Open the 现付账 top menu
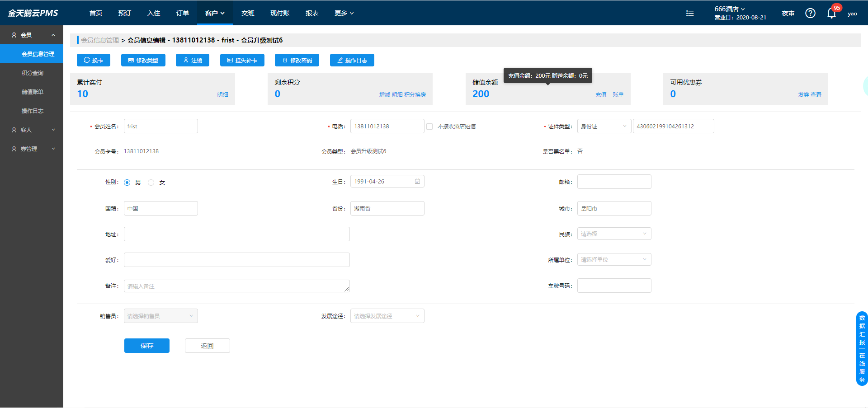The height and width of the screenshot is (408, 868). pos(280,13)
